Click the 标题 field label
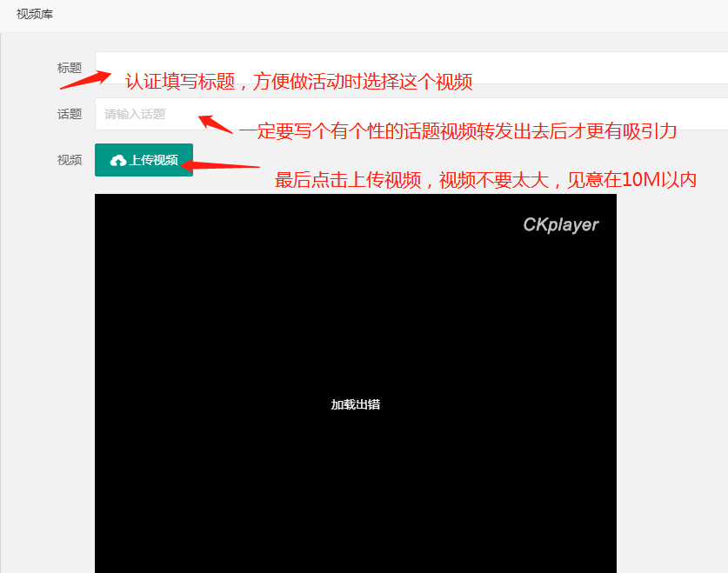 click(70, 68)
